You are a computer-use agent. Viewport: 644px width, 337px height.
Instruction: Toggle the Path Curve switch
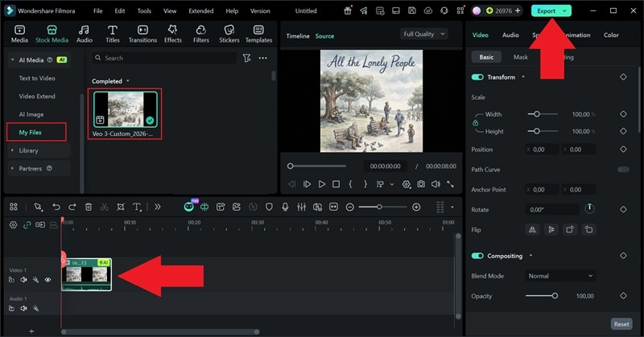[x=623, y=170]
